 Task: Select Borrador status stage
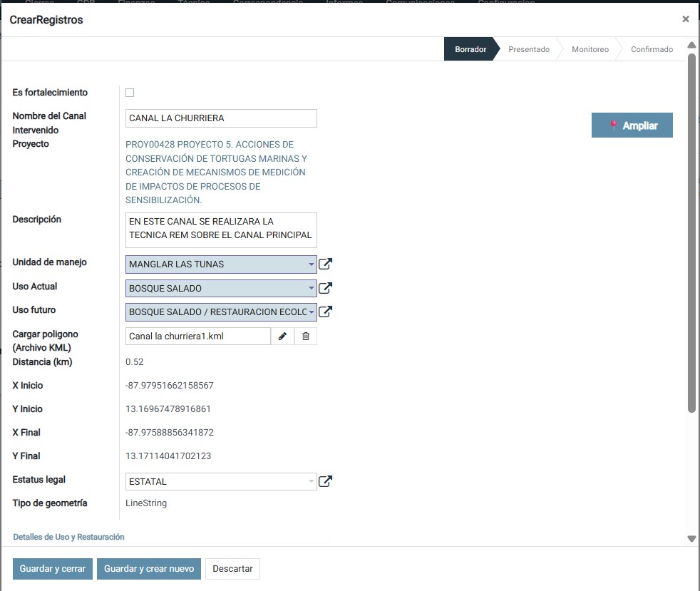click(x=470, y=49)
